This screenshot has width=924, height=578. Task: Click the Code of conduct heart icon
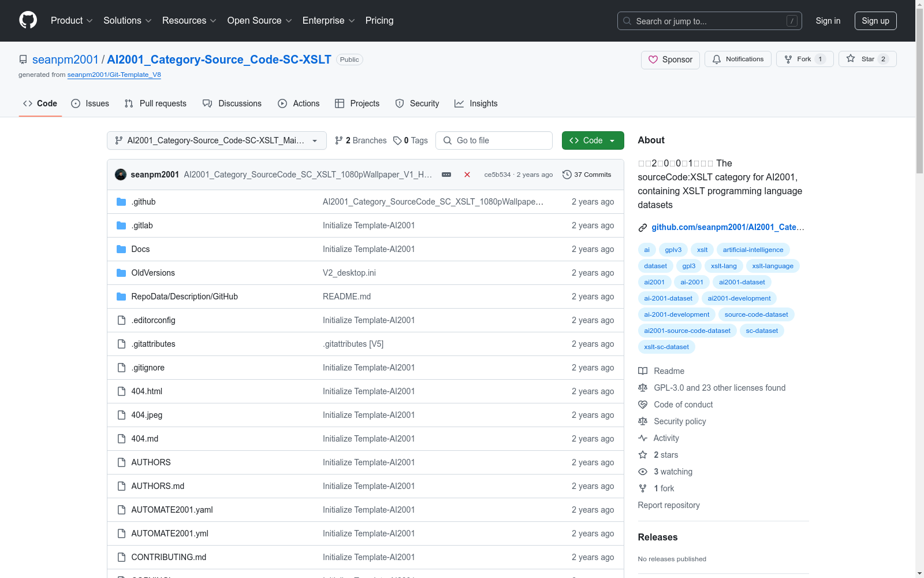pos(643,405)
